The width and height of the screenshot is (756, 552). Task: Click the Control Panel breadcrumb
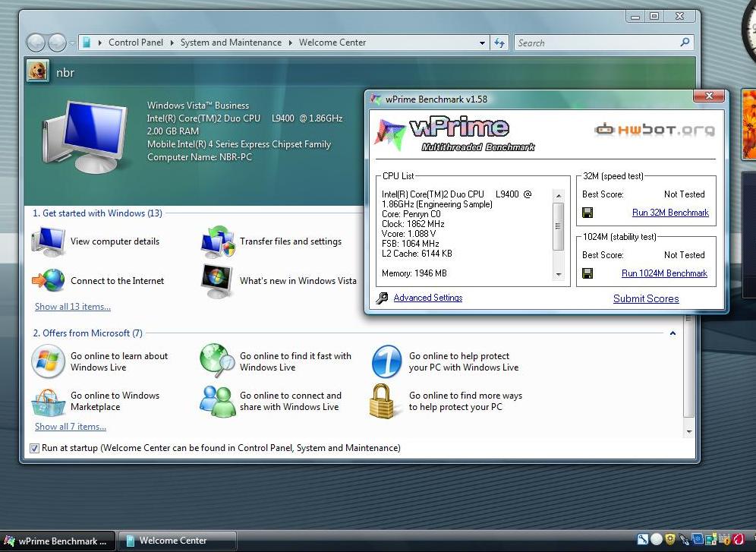[x=135, y=43]
